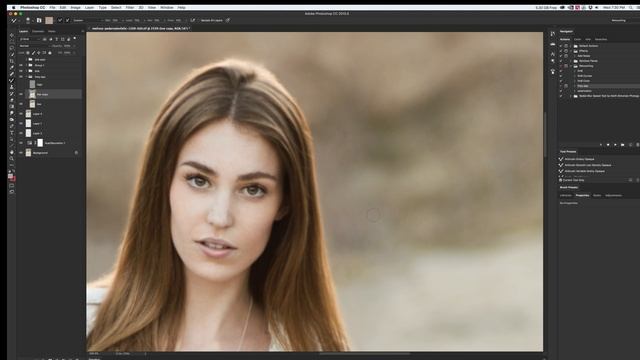This screenshot has height=360, width=640.
Task: Click current brush load color swatch
Action: tap(49, 20)
